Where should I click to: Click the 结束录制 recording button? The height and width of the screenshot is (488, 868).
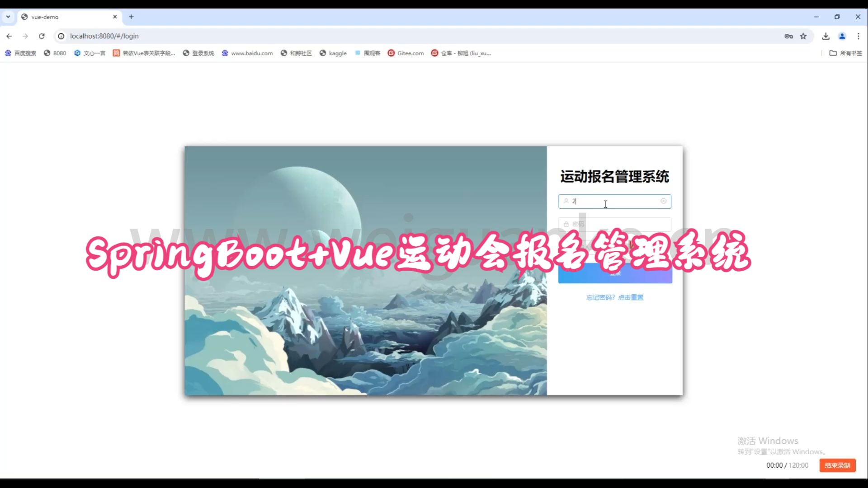click(x=837, y=465)
